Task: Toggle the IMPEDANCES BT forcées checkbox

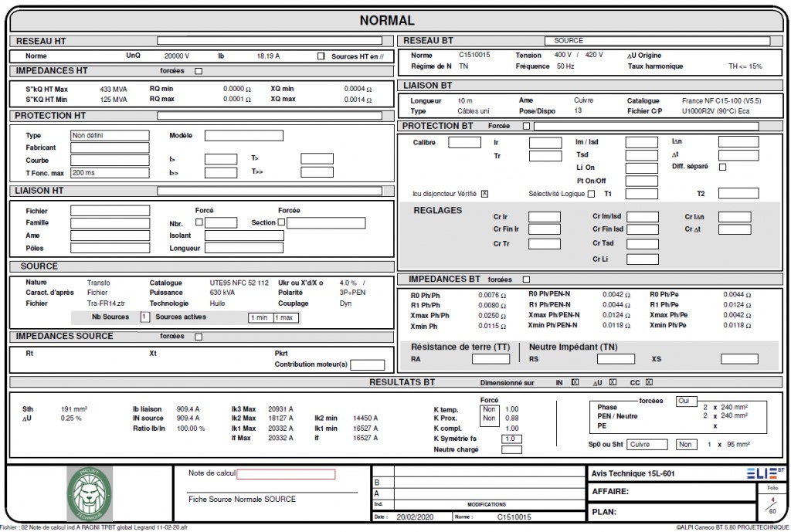Action: pyautogui.click(x=527, y=279)
